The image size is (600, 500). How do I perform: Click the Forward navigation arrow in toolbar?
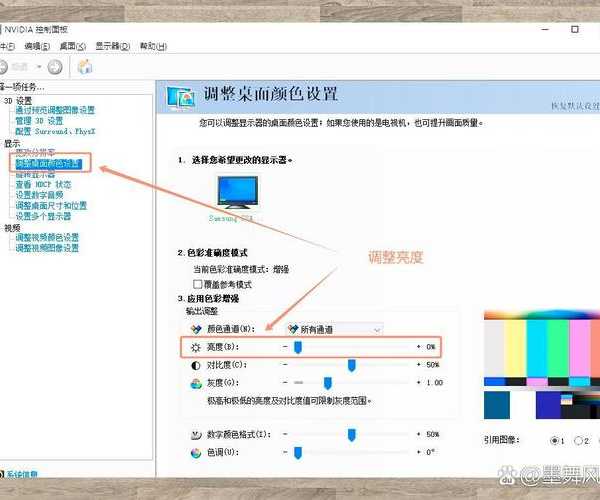click(x=55, y=67)
